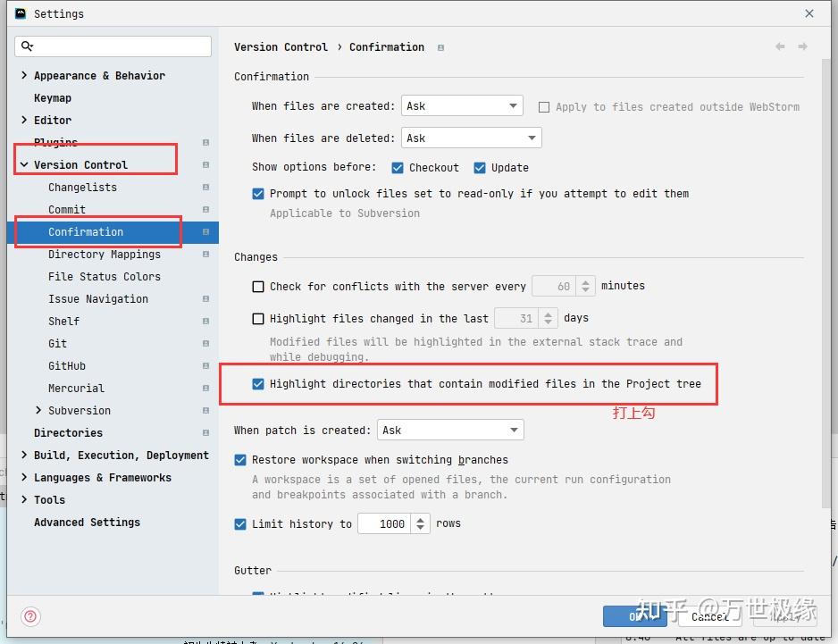
Task: Click the OK button
Action: pyautogui.click(x=636, y=616)
